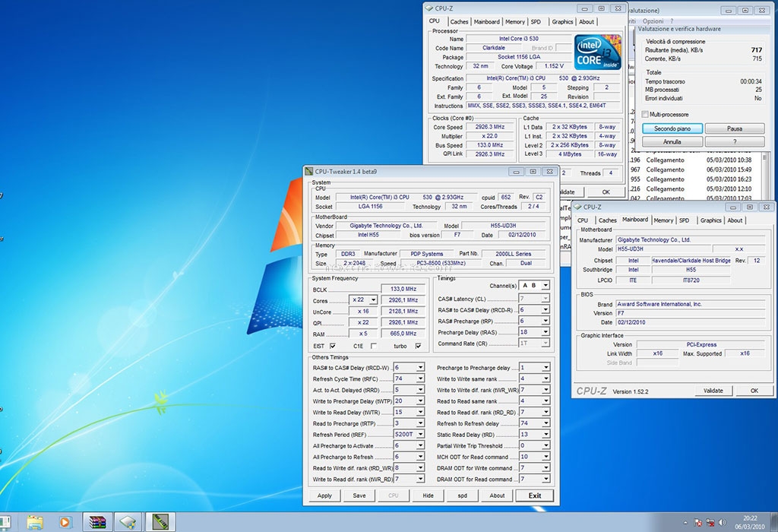
Task: Expand the Precharge Delay (tRAS) dropdown
Action: click(x=546, y=332)
